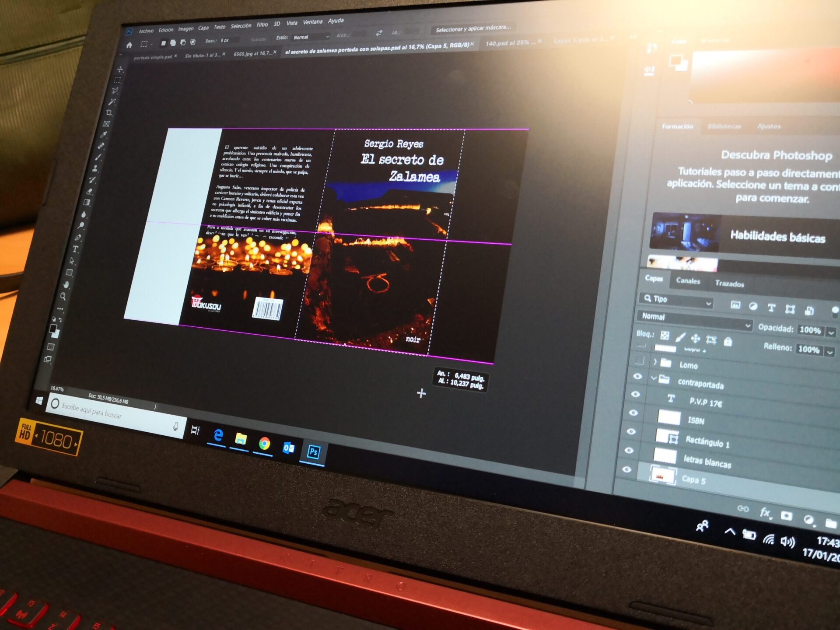Viewport: 840px width, 630px height.
Task: Select the Dodge tool
Action: 81,226
